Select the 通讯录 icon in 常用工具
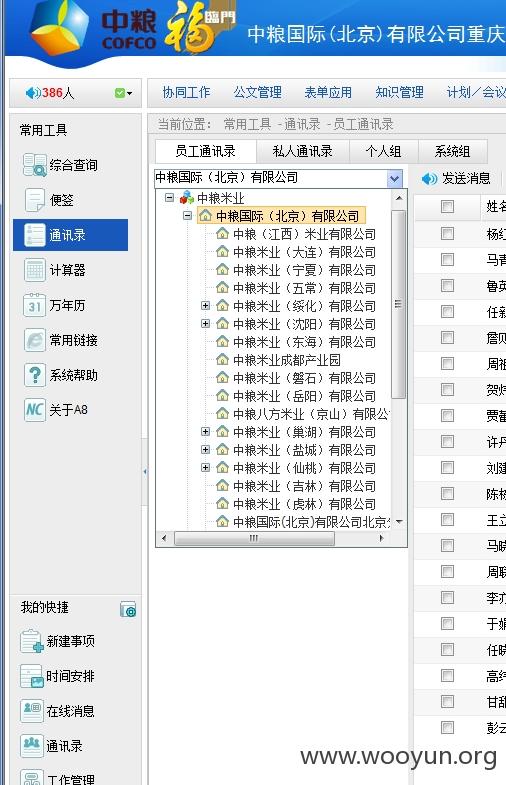The image size is (506, 785). 35,235
